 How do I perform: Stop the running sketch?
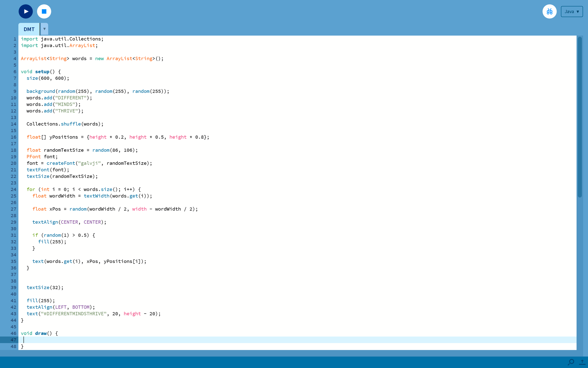pyautogui.click(x=44, y=11)
